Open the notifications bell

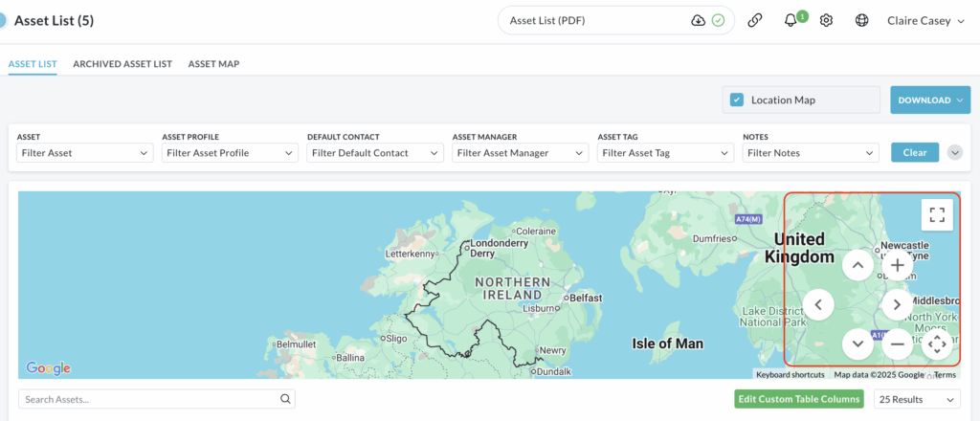coord(791,20)
